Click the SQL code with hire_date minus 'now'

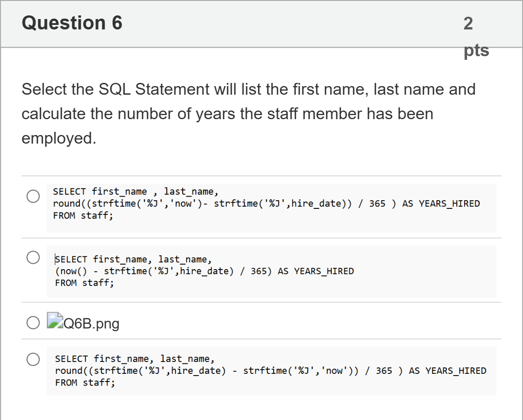coord(271,371)
